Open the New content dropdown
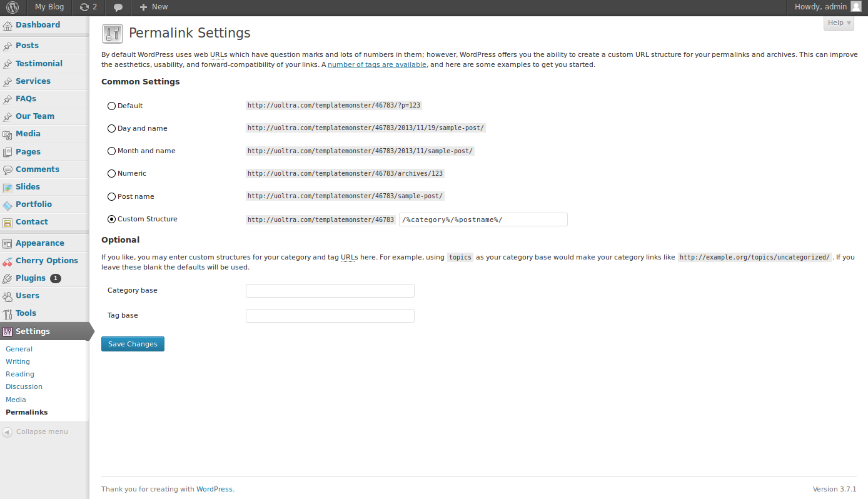 pyautogui.click(x=153, y=7)
